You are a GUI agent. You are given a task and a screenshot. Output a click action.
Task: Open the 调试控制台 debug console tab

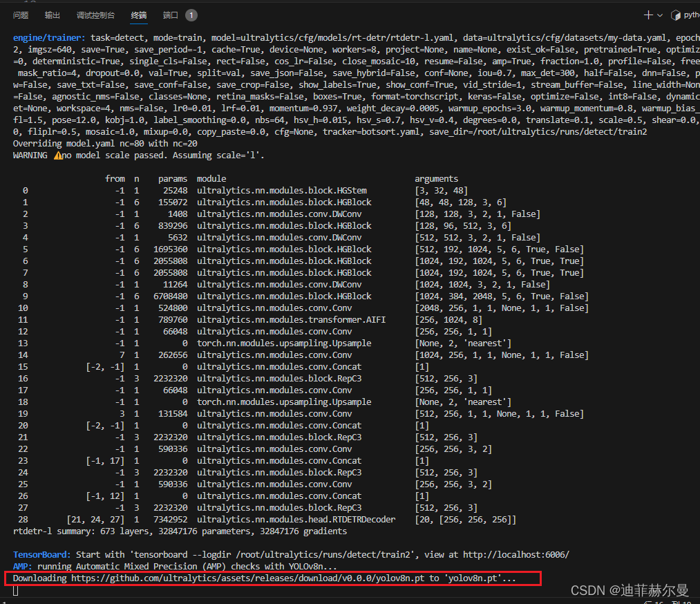(95, 15)
